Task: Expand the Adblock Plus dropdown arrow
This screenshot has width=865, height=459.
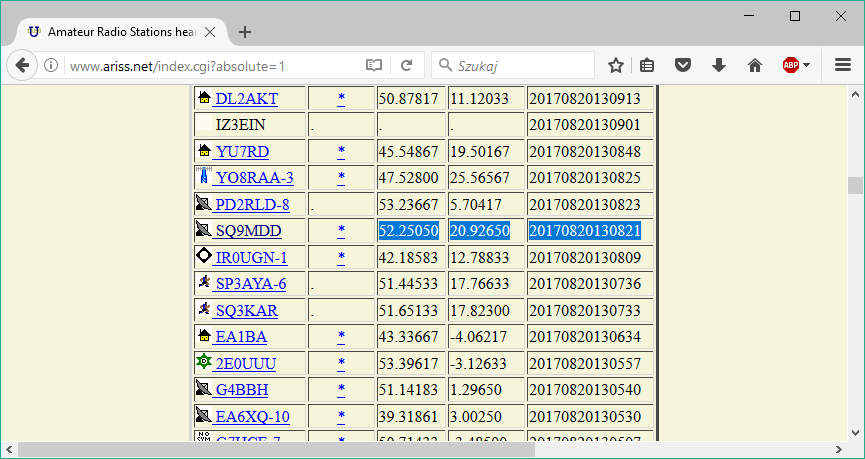Action: click(806, 66)
